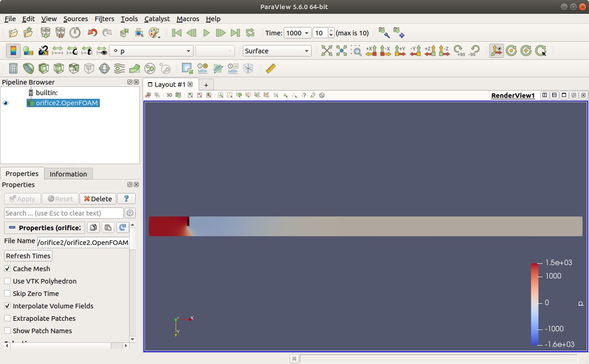The width and height of the screenshot is (589, 364).
Task: Click the Zoom to Box icon
Action: click(x=356, y=51)
